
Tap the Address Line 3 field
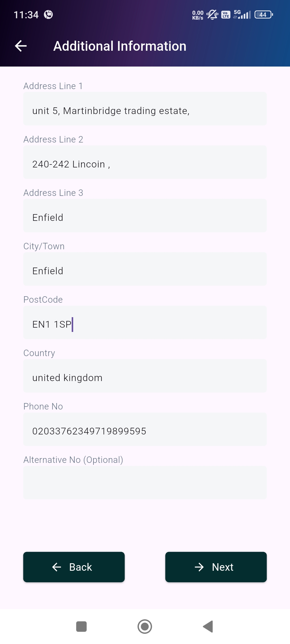pyautogui.click(x=145, y=216)
